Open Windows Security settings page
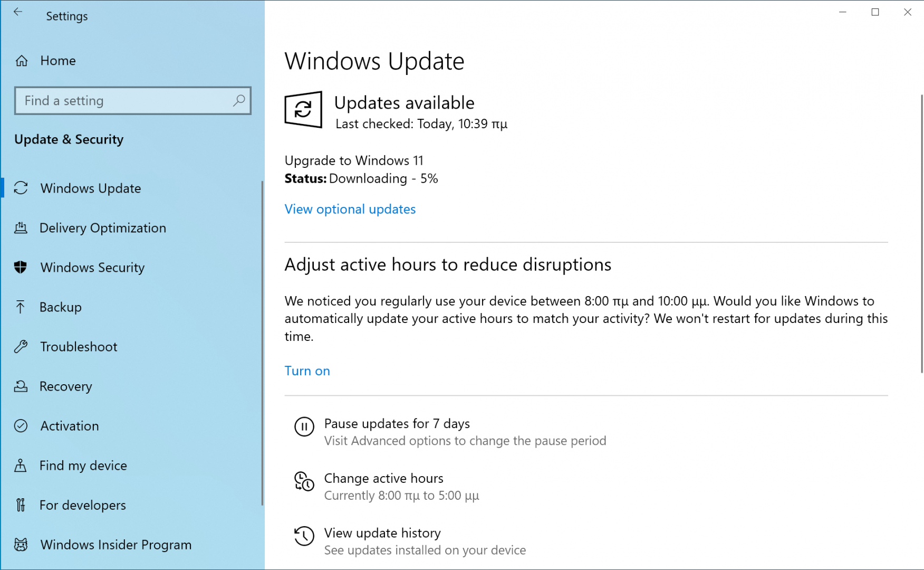 pos(92,267)
